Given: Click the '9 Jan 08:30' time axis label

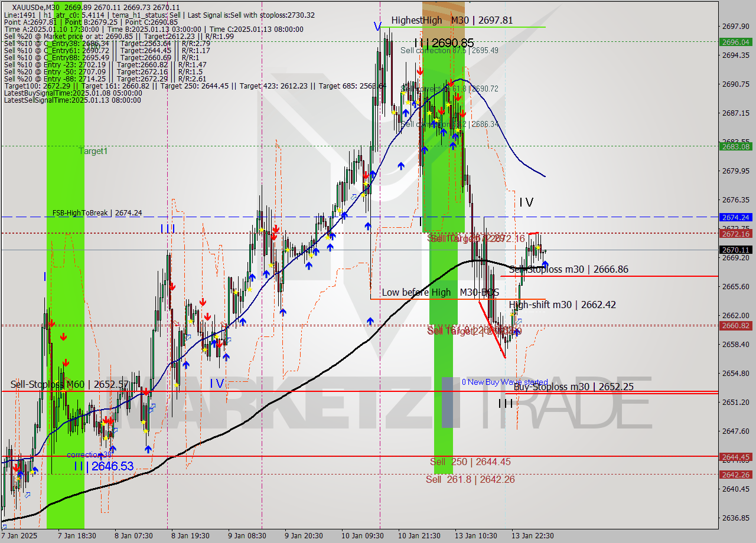Looking at the screenshot, I should (247, 535).
